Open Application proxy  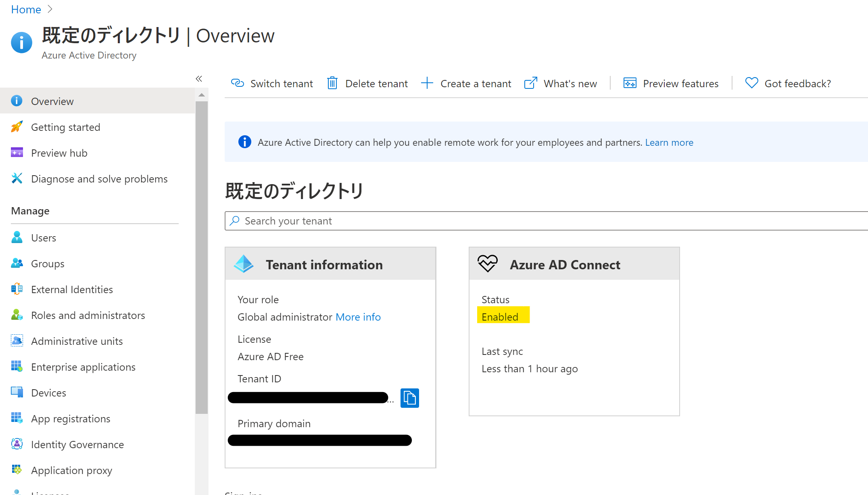pos(71,470)
